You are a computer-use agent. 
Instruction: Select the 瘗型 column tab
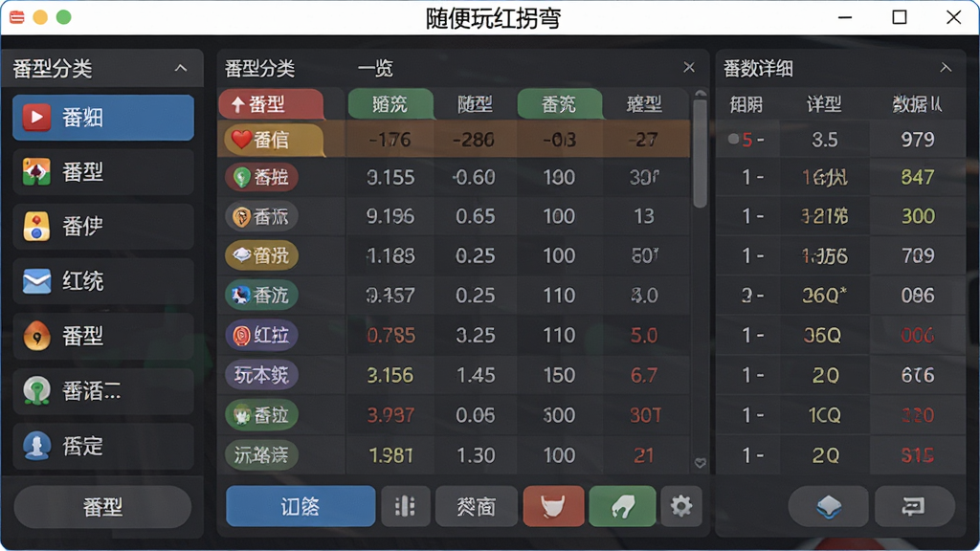point(644,103)
